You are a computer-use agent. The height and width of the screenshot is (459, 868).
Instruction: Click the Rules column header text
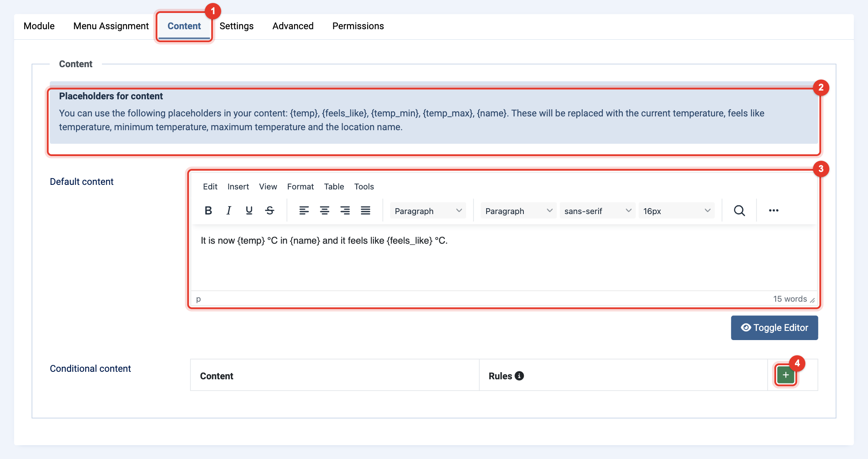(500, 376)
